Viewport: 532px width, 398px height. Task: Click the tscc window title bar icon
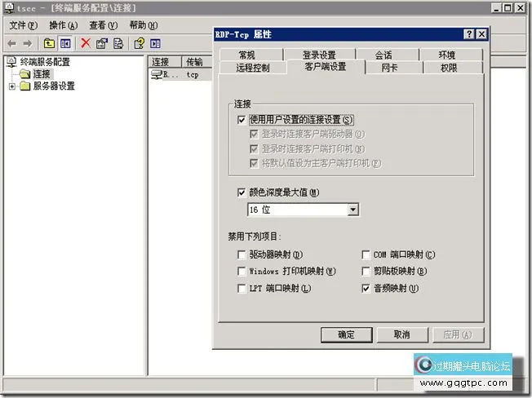[x=9, y=7]
